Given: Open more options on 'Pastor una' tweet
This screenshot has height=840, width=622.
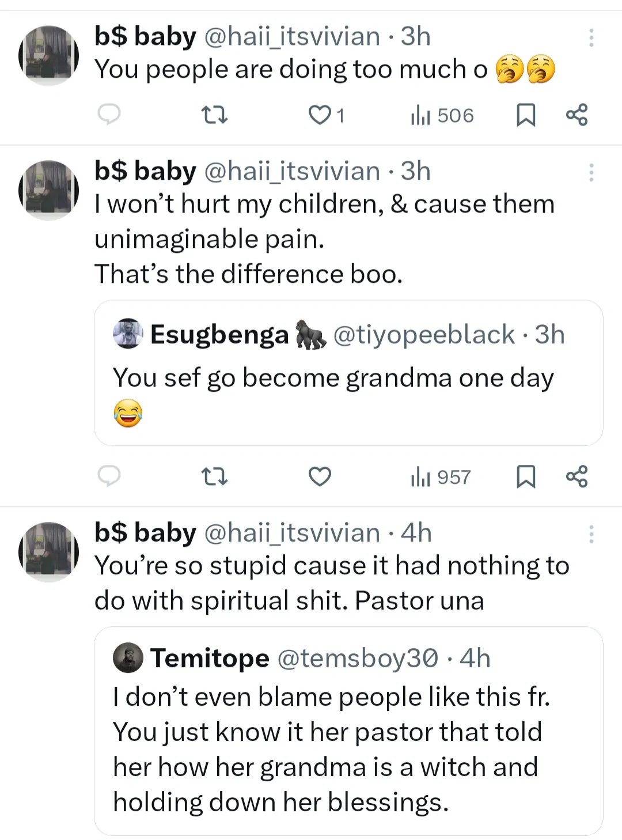Looking at the screenshot, I should point(591,534).
